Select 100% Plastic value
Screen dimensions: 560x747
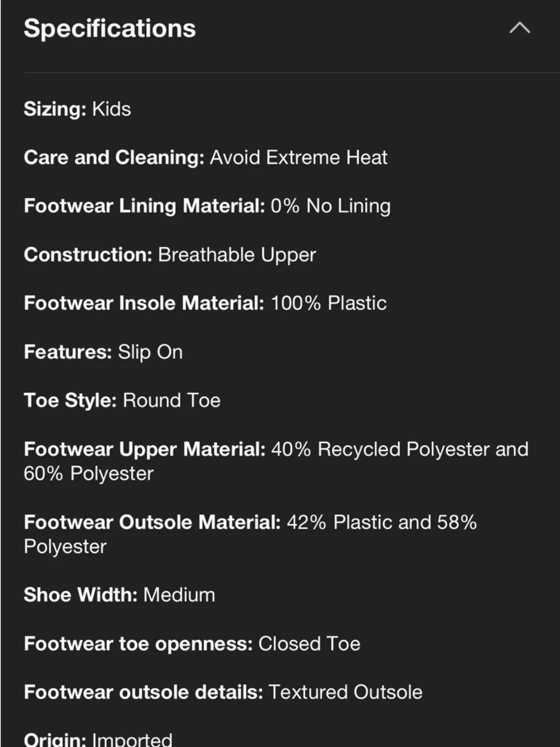[329, 303]
